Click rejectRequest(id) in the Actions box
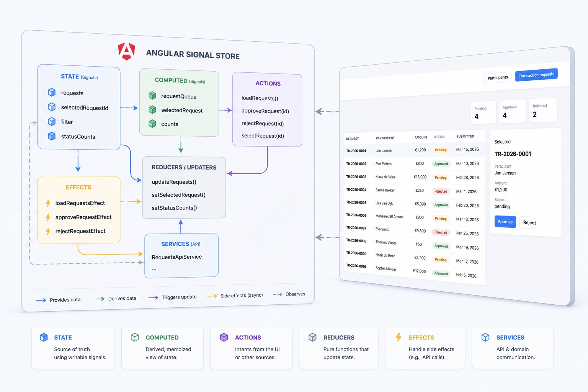Viewport: 588px width, 392px height. click(x=263, y=124)
